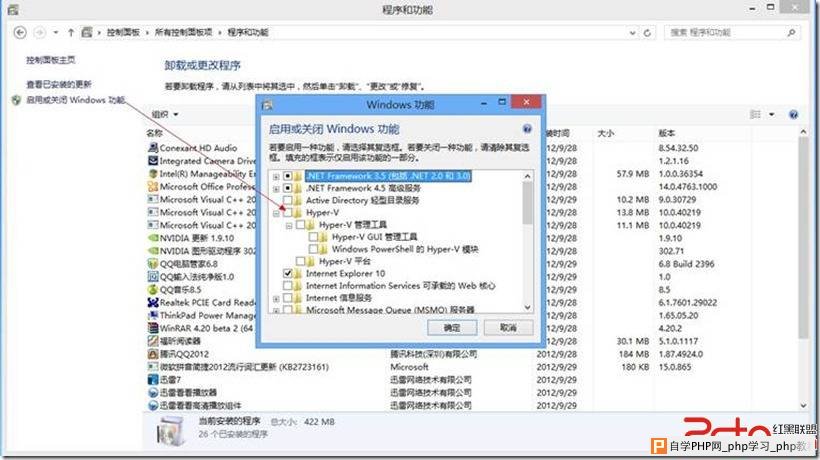This screenshot has width=820, height=460.
Task: Open the 查看已安装的更新 link
Action: (59, 84)
